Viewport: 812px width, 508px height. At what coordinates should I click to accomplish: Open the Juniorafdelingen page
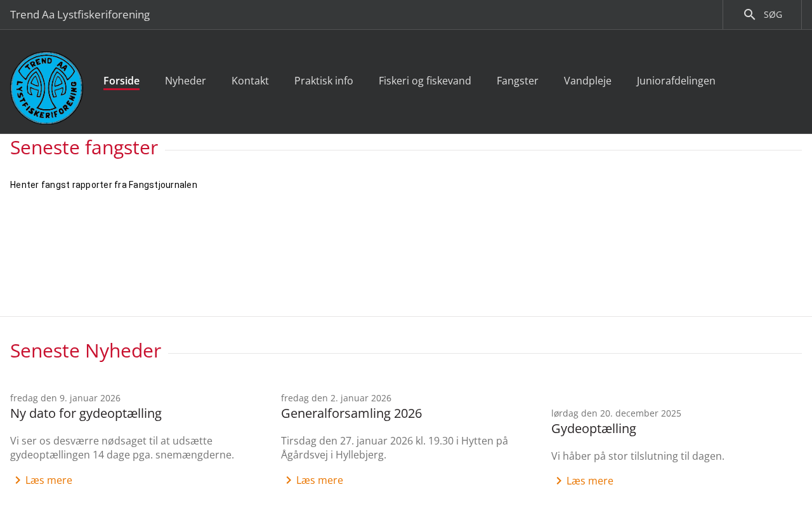click(676, 81)
